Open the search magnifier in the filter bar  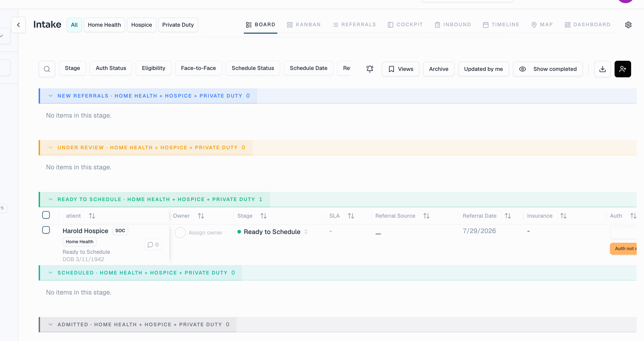pyautogui.click(x=47, y=69)
